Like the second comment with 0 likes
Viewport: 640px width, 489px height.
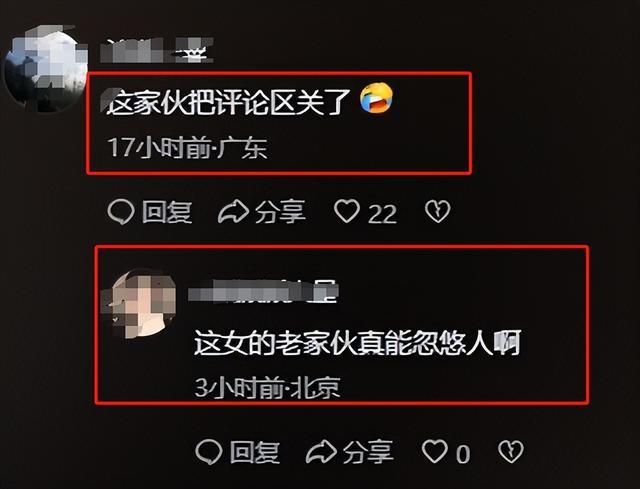435,451
